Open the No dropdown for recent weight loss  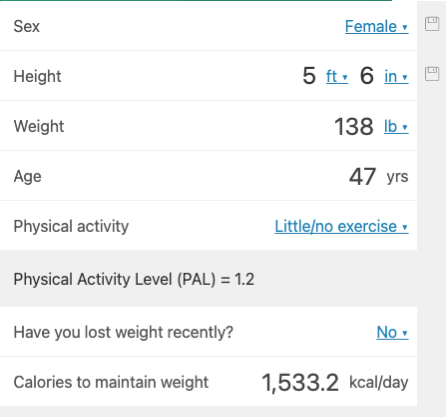[392, 332]
